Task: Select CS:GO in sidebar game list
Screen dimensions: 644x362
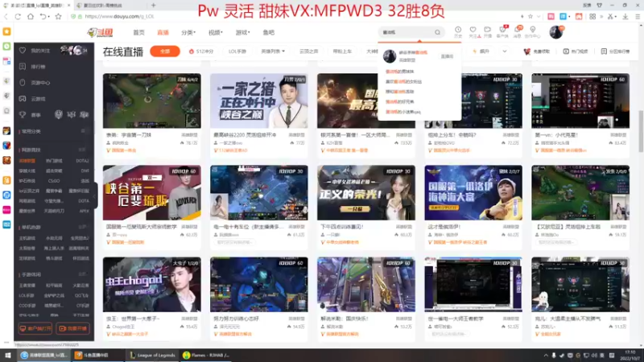Action: [x=54, y=181]
